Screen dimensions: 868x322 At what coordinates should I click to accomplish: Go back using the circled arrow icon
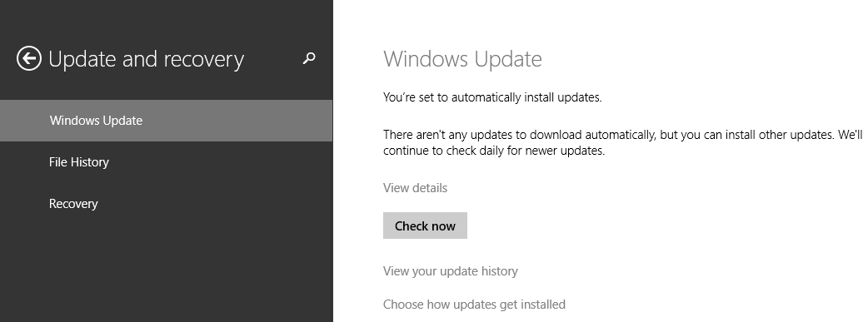pyautogui.click(x=29, y=58)
